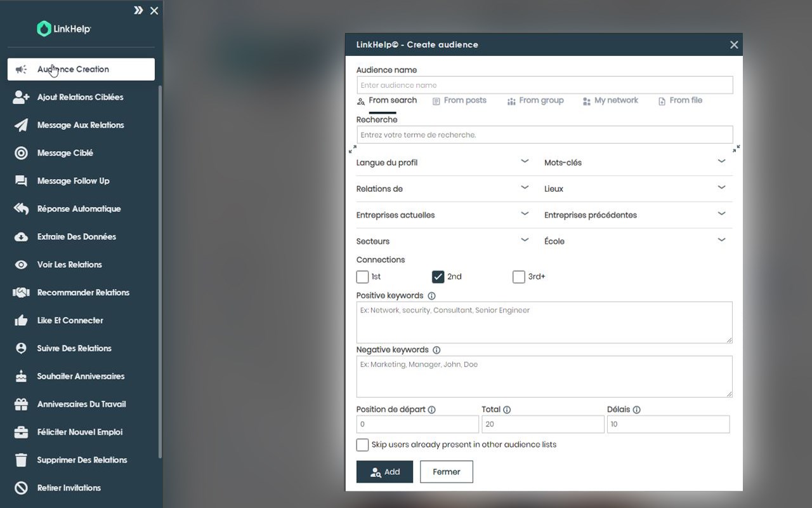Image resolution: width=812 pixels, height=508 pixels.
Task: Expand the Secteurs filter
Action: (x=443, y=241)
